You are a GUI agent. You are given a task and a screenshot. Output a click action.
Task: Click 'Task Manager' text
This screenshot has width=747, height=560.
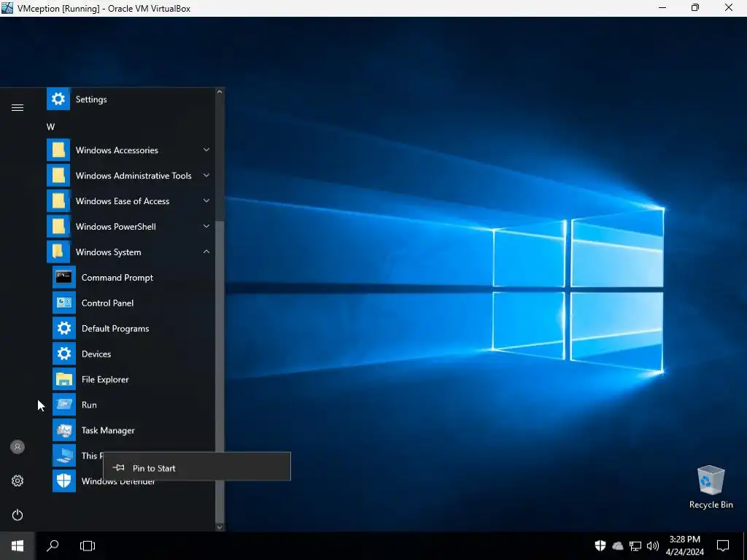pyautogui.click(x=108, y=430)
